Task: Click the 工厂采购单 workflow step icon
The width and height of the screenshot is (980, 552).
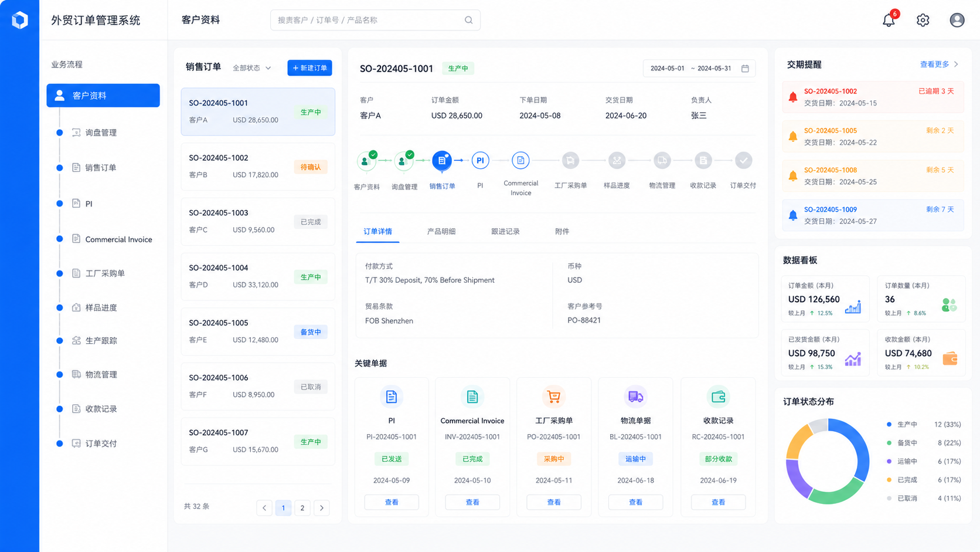Action: pos(570,160)
